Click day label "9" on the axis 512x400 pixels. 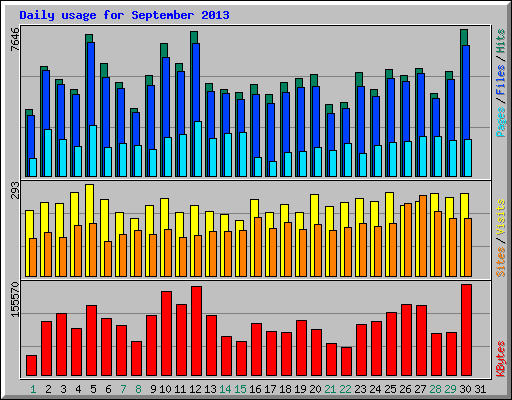pos(153,389)
